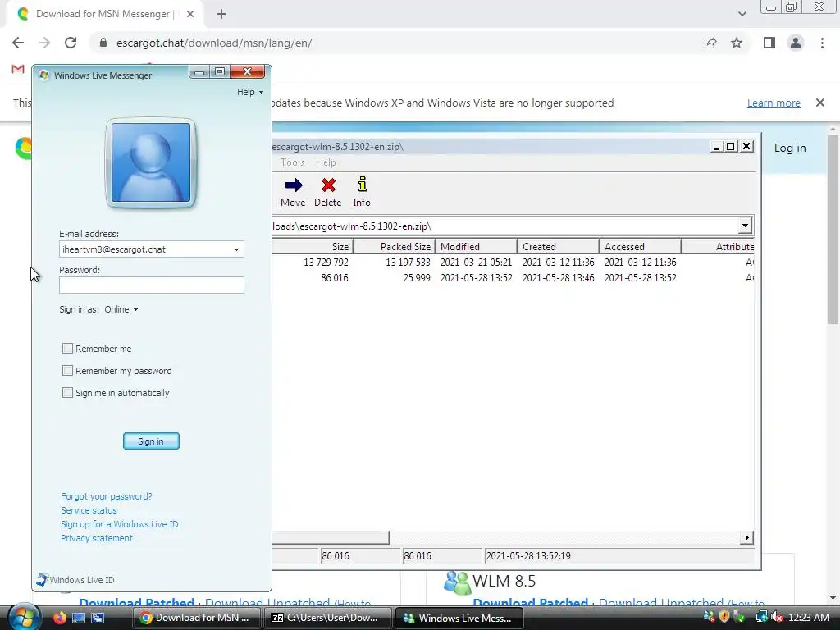Enable Remember my password checkbox

67,370
